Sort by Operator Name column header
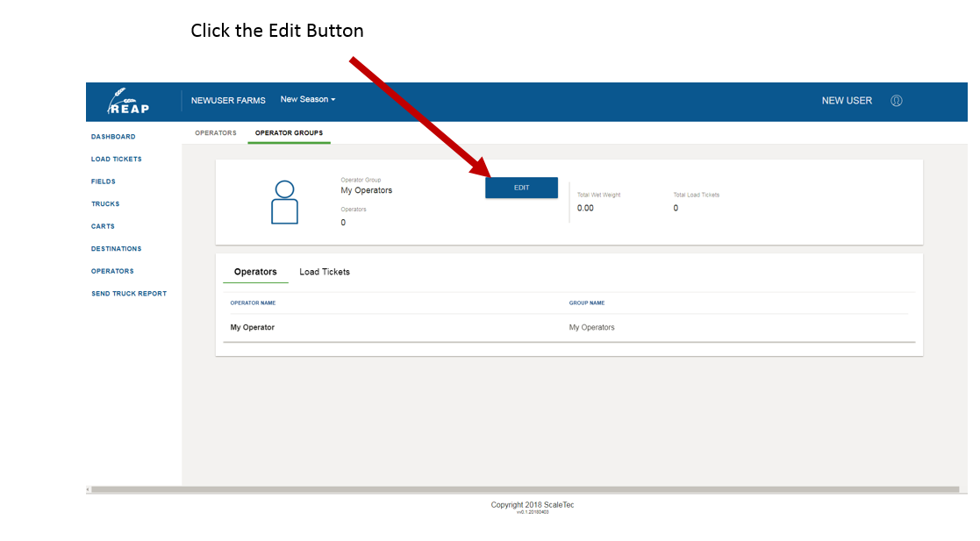The image size is (980, 541). click(x=253, y=303)
